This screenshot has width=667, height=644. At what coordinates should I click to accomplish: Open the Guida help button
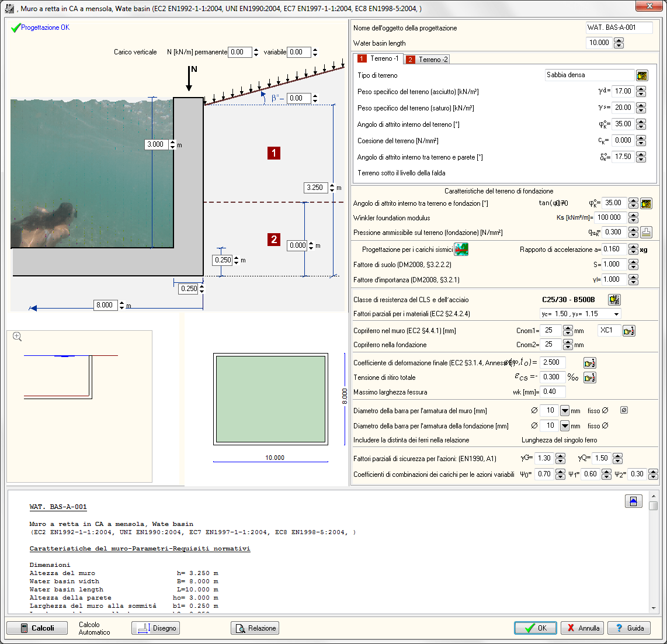628,628
